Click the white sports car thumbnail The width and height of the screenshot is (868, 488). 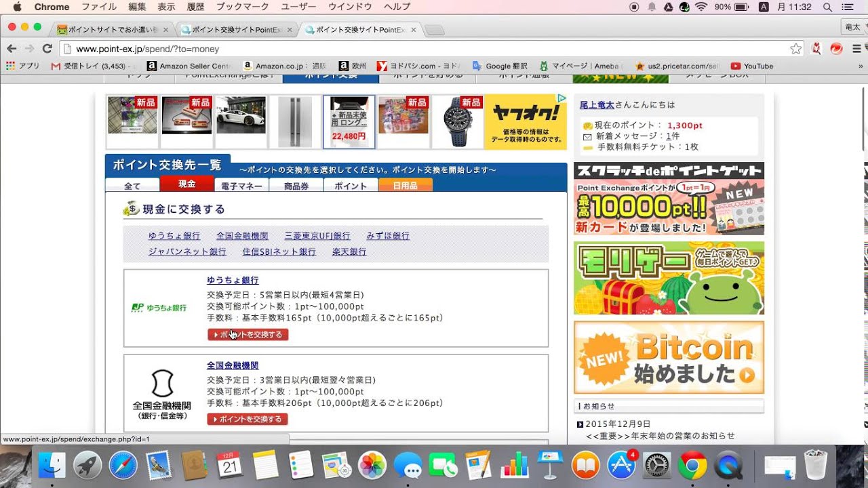tap(241, 122)
